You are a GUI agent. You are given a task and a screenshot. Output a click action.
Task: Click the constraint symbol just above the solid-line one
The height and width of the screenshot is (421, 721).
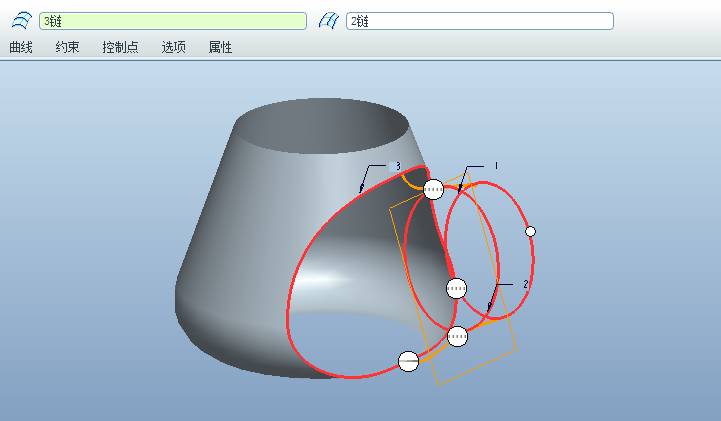(458, 336)
